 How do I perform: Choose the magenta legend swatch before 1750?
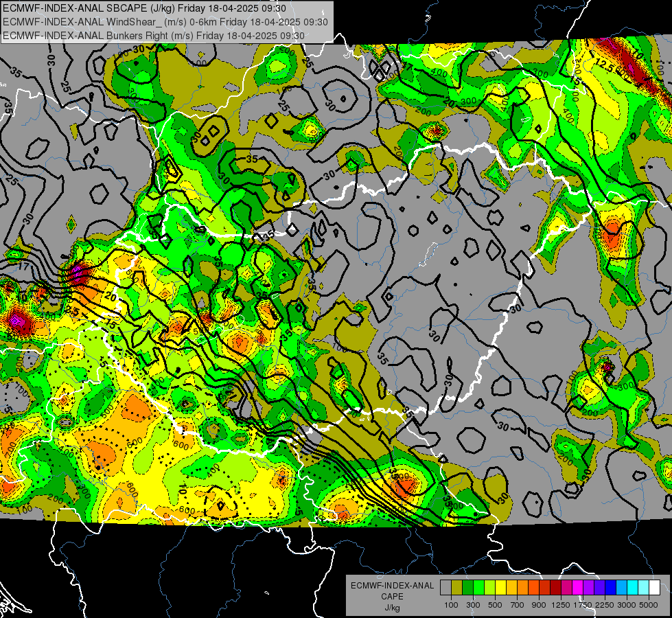pos(578,588)
